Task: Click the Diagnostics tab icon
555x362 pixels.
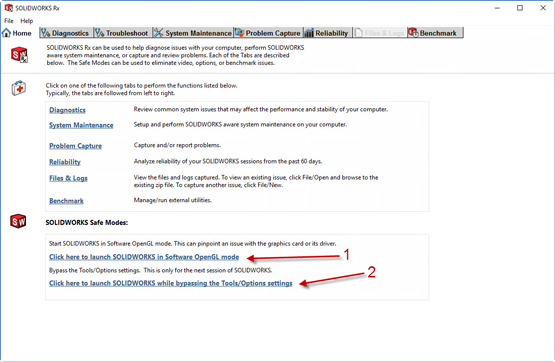Action: (45, 33)
